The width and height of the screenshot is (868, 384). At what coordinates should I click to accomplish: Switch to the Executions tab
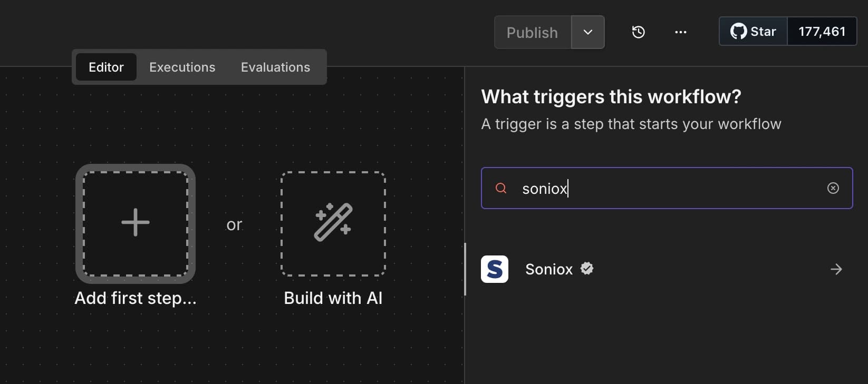[x=182, y=67]
